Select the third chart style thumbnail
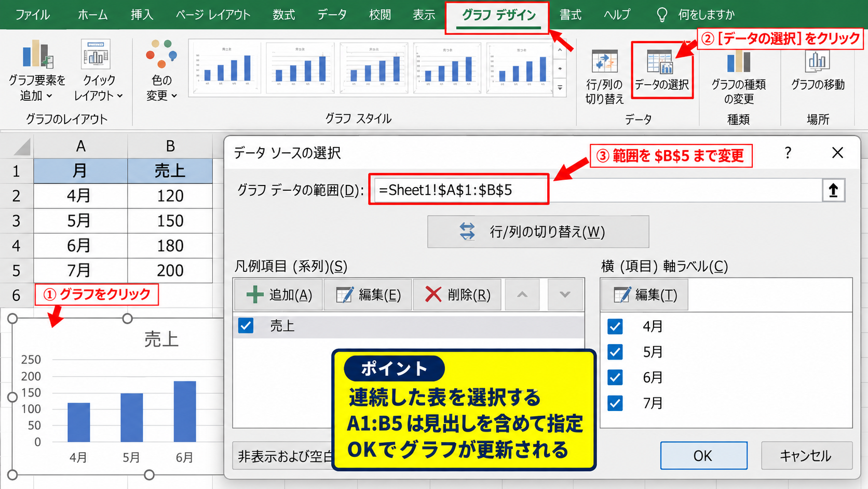The image size is (868, 489). [373, 68]
